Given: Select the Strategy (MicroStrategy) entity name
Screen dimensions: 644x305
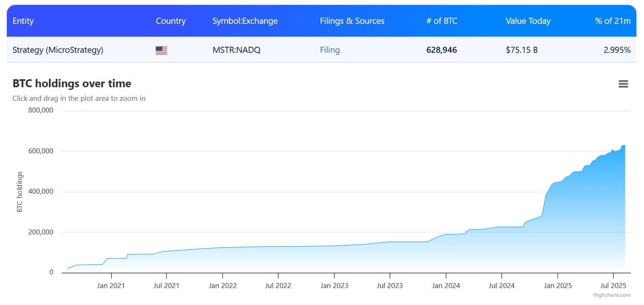Looking at the screenshot, I should pos(58,50).
